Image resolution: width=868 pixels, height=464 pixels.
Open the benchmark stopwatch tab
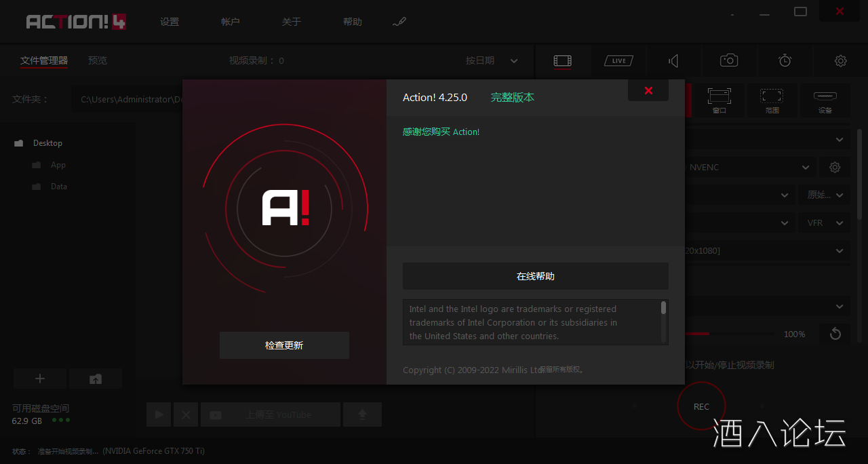point(785,61)
